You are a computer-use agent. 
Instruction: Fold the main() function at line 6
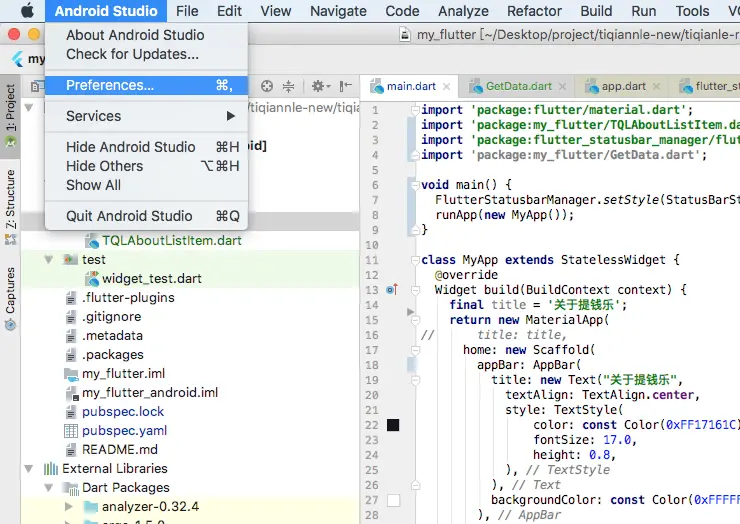pos(415,186)
